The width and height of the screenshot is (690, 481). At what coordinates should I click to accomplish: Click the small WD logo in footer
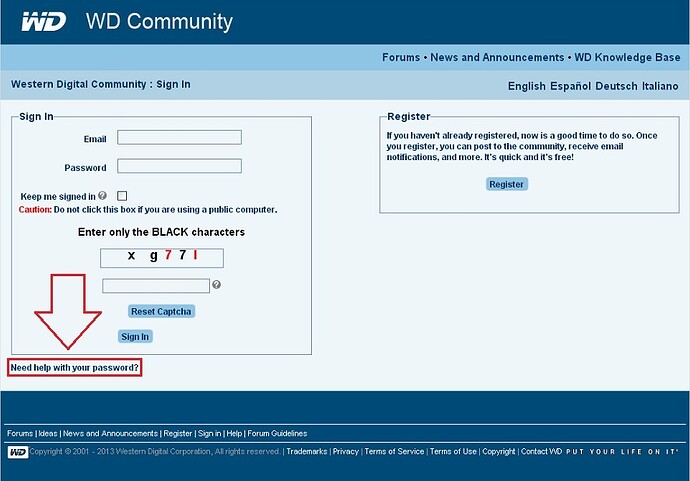click(18, 452)
